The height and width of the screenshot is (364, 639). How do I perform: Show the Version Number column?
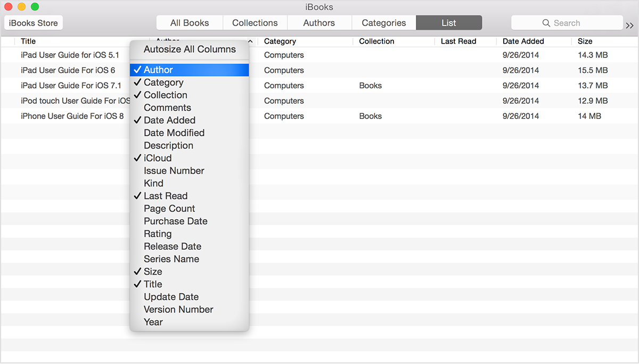click(x=189, y=310)
